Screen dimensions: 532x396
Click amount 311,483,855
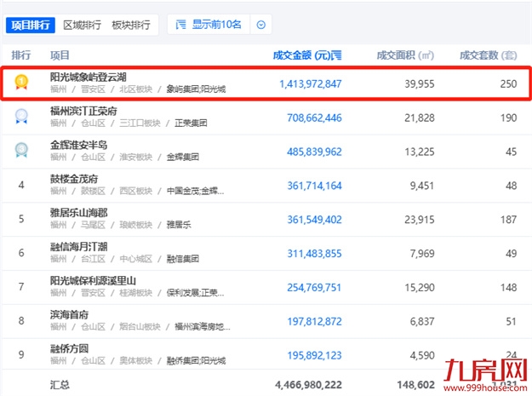point(314,254)
